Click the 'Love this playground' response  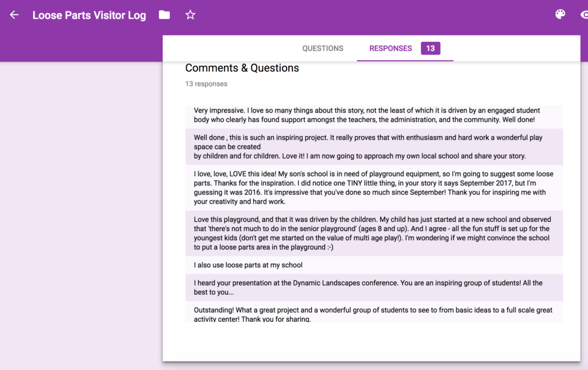tap(374, 233)
